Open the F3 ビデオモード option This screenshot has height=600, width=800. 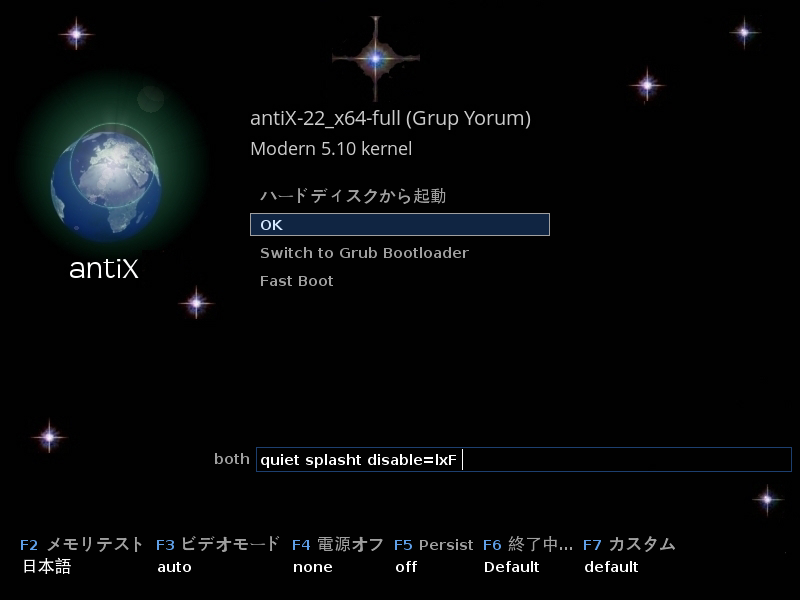pyautogui.click(x=218, y=544)
